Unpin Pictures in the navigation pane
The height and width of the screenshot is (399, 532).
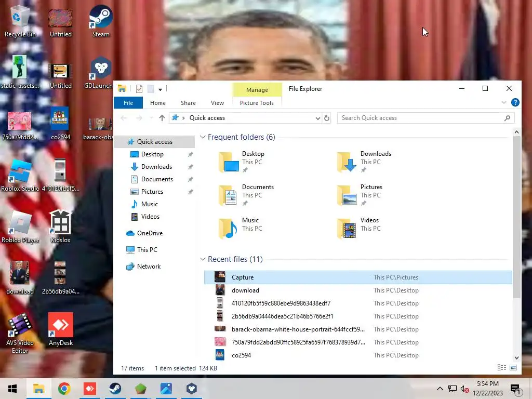pos(191,192)
